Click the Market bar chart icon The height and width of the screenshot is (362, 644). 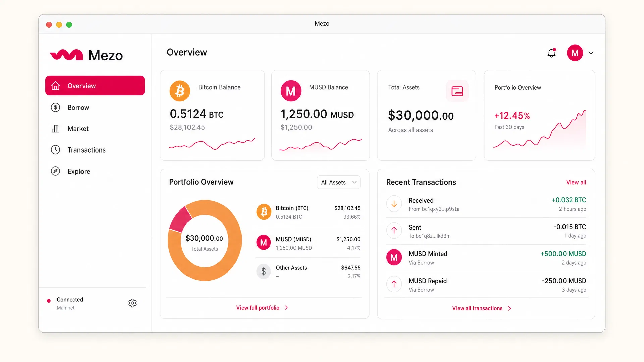pos(55,129)
